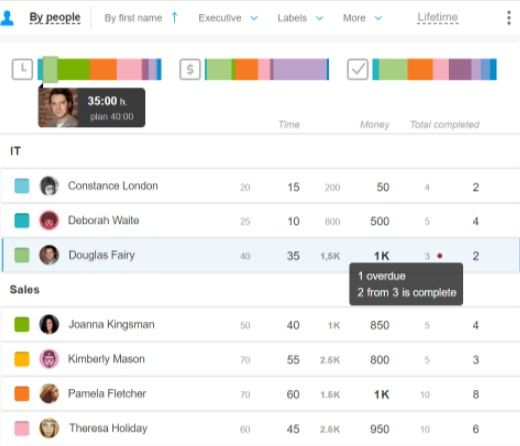
Task: Select the IT group header
Action: point(15,151)
